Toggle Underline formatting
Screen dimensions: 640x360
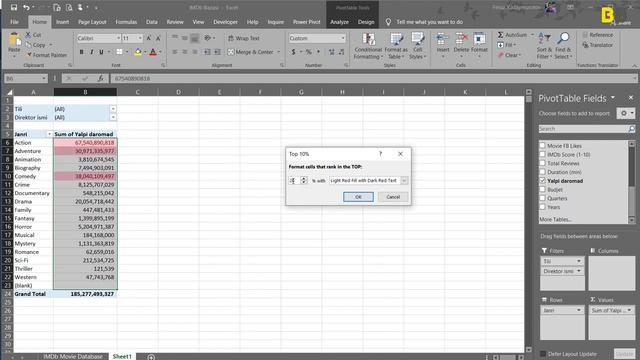101,52
